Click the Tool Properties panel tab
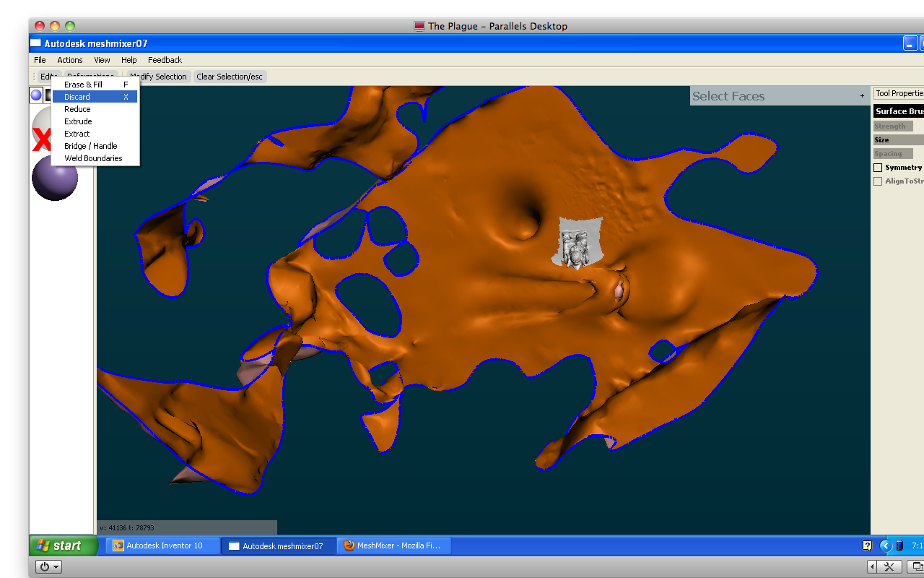 pos(899,93)
